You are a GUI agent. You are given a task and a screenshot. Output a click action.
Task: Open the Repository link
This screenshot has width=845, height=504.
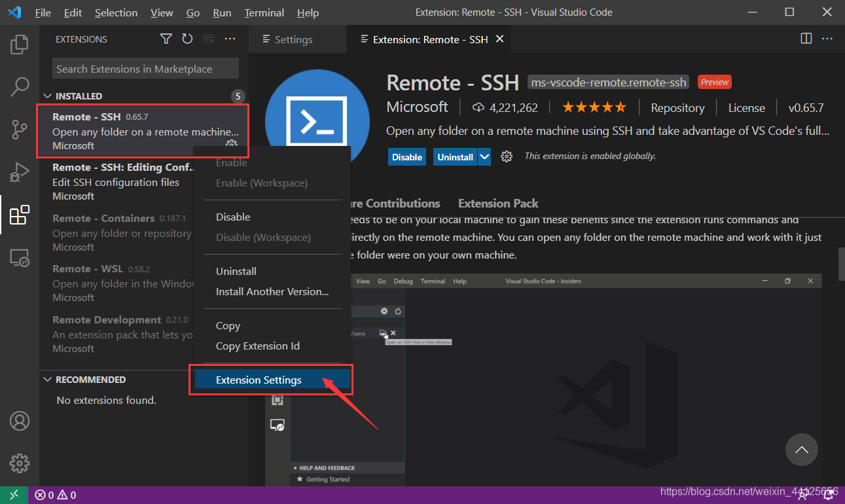pyautogui.click(x=677, y=108)
